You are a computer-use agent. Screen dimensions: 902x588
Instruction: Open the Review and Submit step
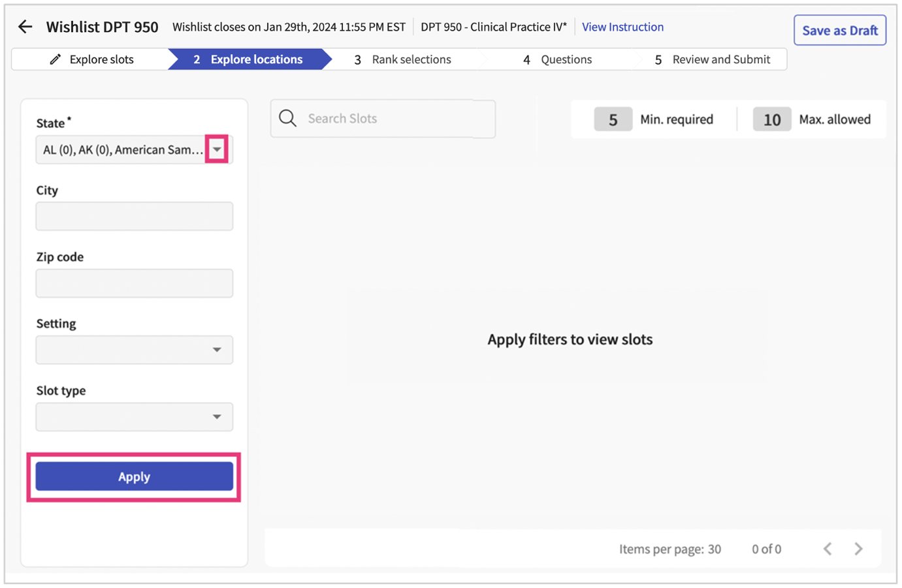point(720,59)
